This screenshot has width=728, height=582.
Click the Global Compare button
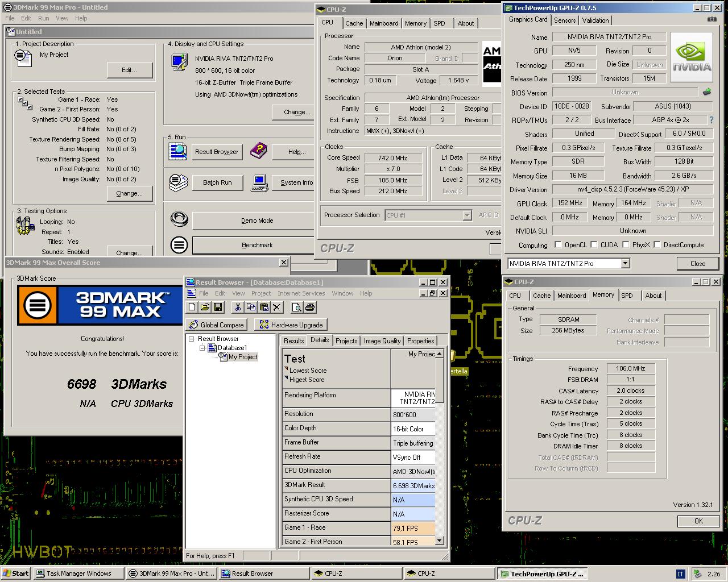(x=216, y=325)
